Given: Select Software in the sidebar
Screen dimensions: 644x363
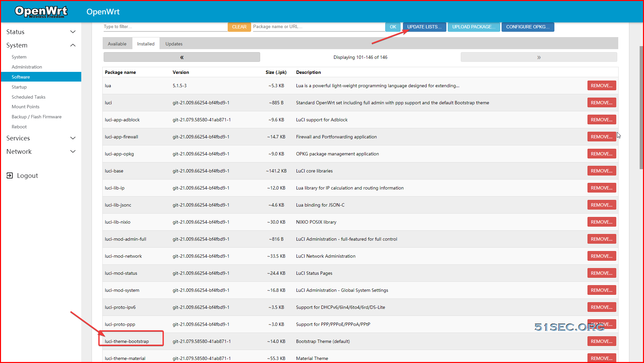Looking at the screenshot, I should (x=41, y=77).
